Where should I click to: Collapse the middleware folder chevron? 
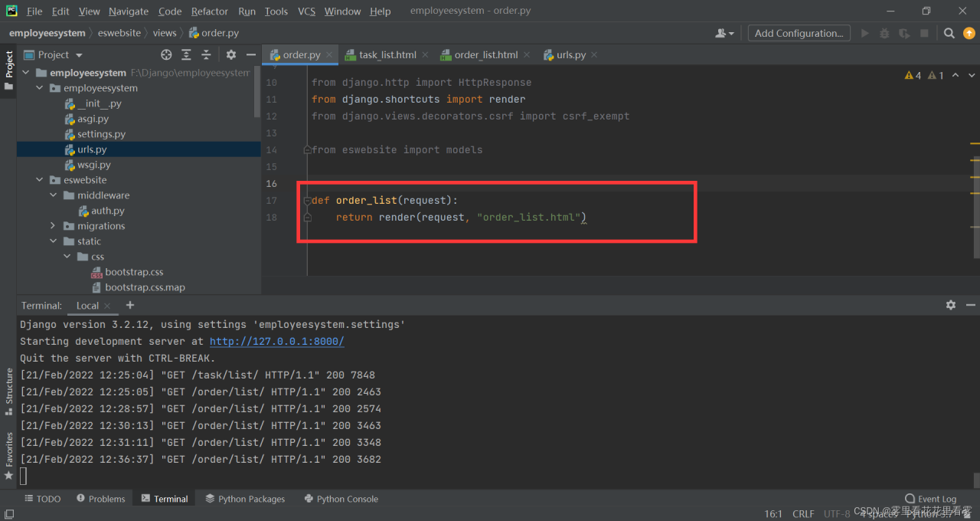tap(53, 195)
